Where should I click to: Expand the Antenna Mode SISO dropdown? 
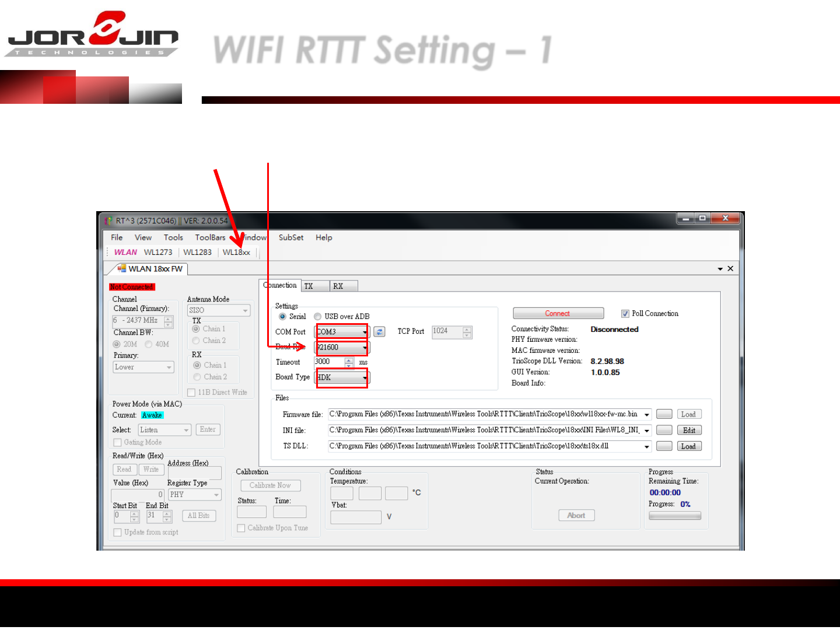point(219,310)
